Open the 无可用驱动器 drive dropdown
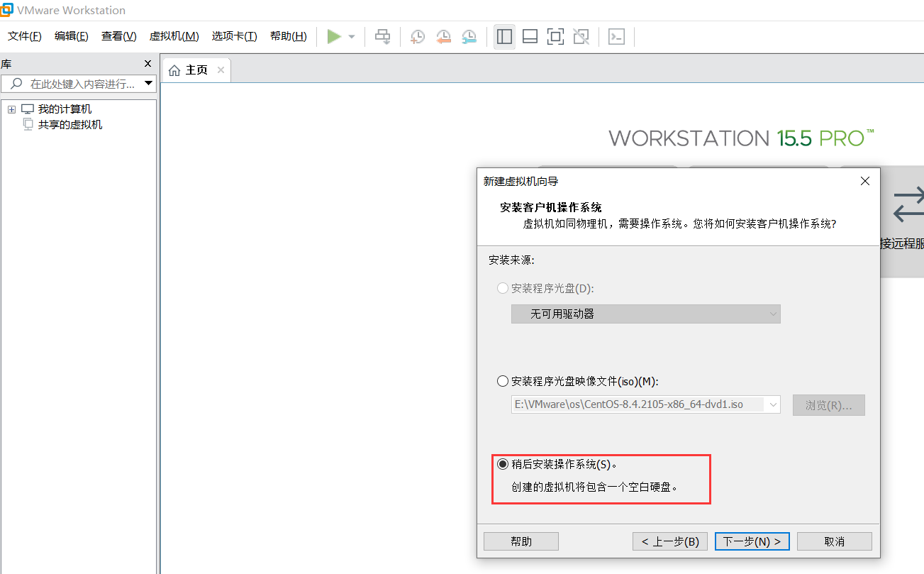Image resolution: width=924 pixels, height=574 pixels. click(646, 314)
